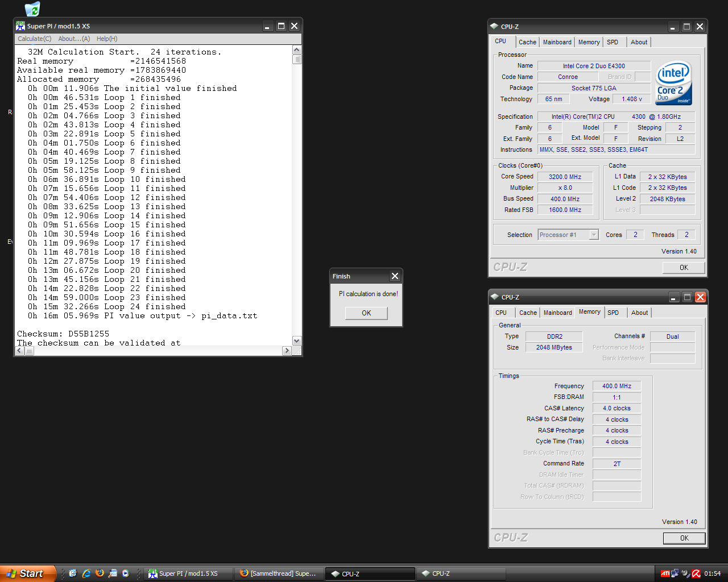This screenshot has width=728, height=582.
Task: Switch to About tab in bottom CPU-Z window
Action: point(639,313)
